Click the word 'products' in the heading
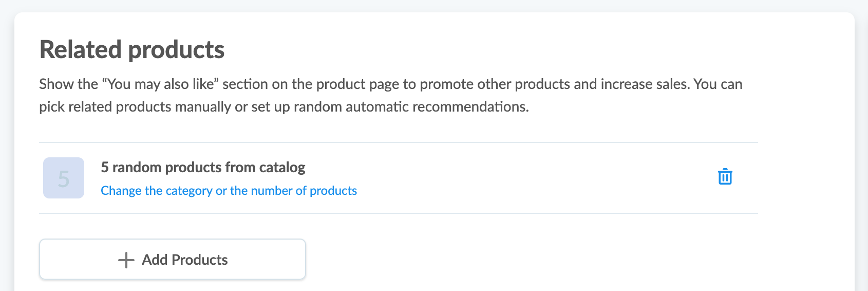 [176, 50]
